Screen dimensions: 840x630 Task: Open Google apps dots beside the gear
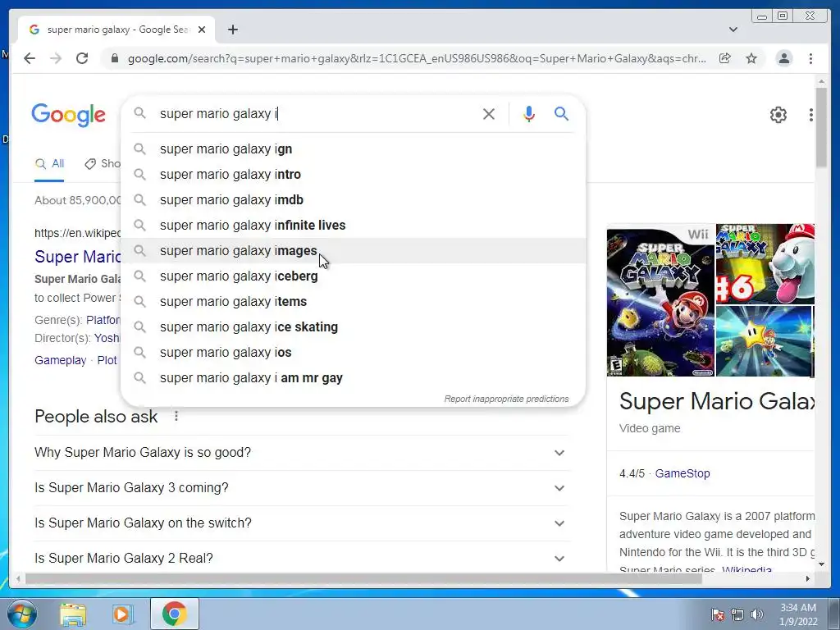coord(810,115)
